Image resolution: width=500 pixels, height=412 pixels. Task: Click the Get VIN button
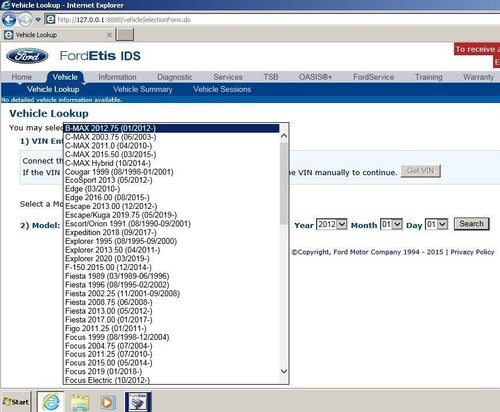pos(421,171)
